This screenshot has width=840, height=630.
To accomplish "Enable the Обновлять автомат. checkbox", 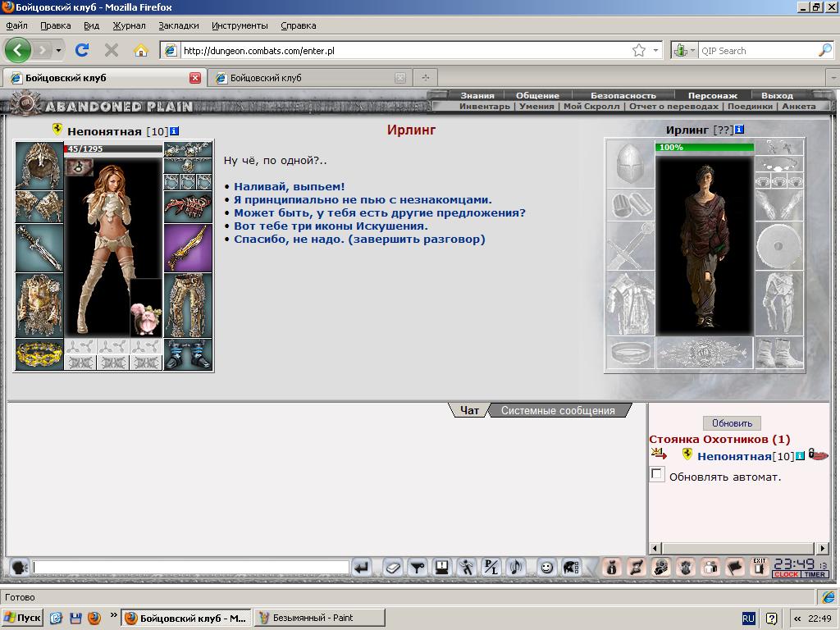I will (x=657, y=474).
